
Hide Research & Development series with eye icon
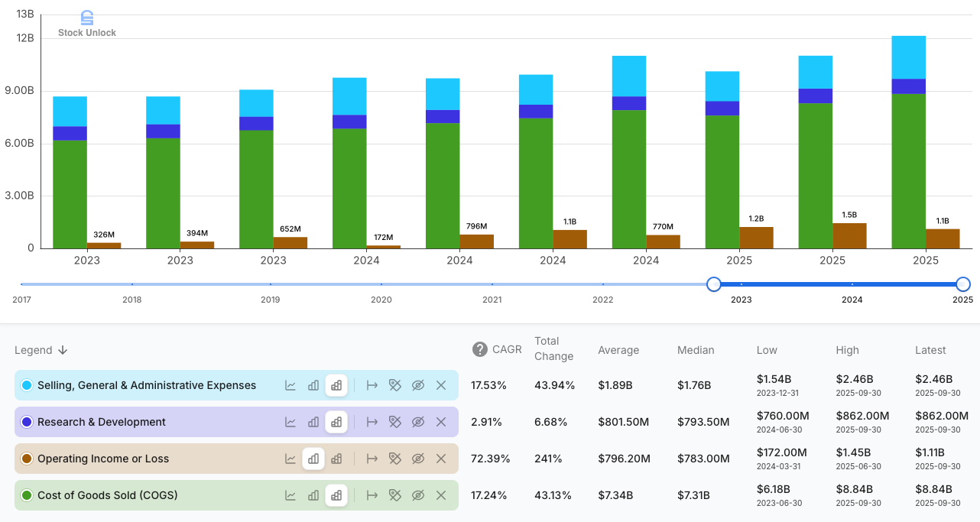pyautogui.click(x=418, y=422)
